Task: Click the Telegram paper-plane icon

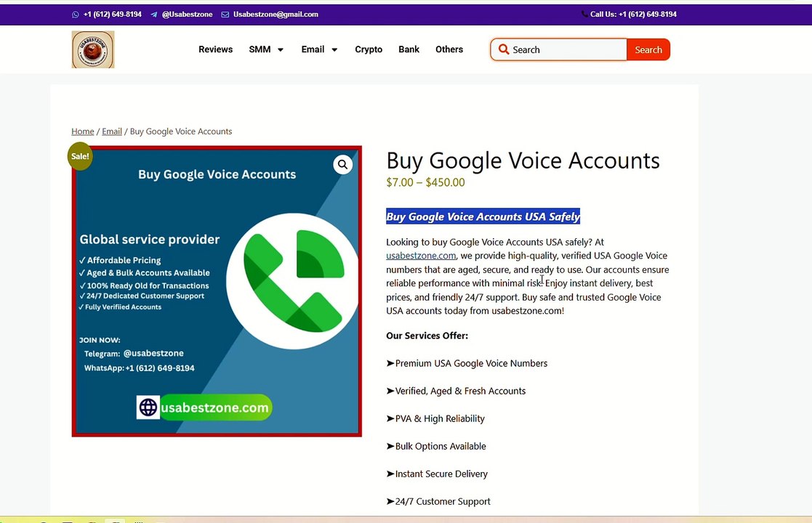Action: [x=154, y=15]
